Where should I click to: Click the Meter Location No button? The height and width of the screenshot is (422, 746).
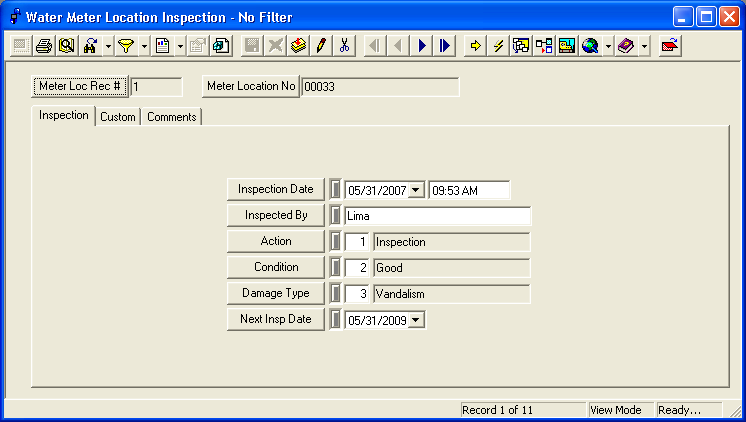251,86
